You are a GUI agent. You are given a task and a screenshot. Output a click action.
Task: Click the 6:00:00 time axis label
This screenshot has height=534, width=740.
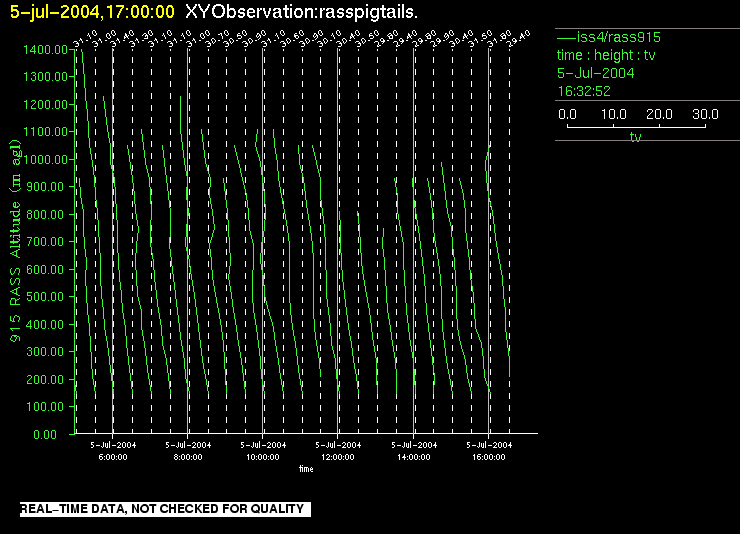point(113,456)
